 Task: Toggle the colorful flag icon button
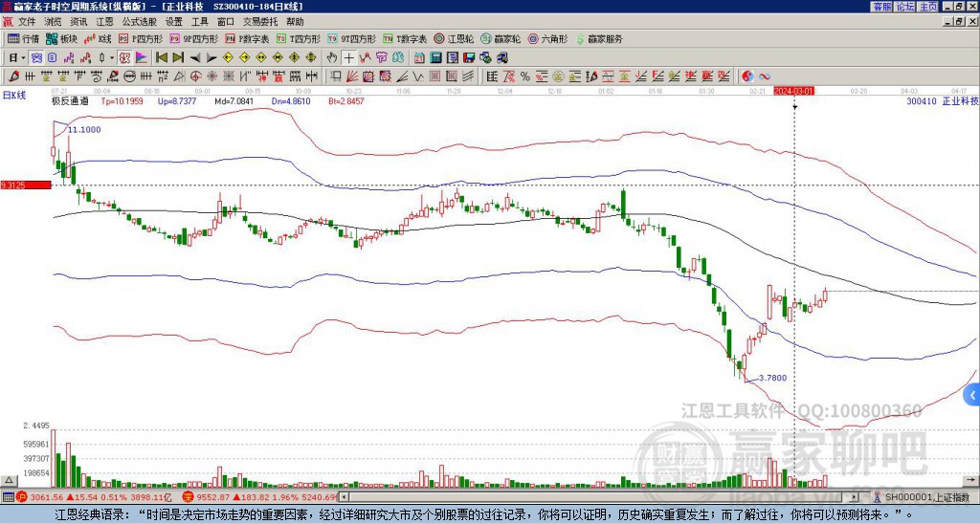click(142, 58)
